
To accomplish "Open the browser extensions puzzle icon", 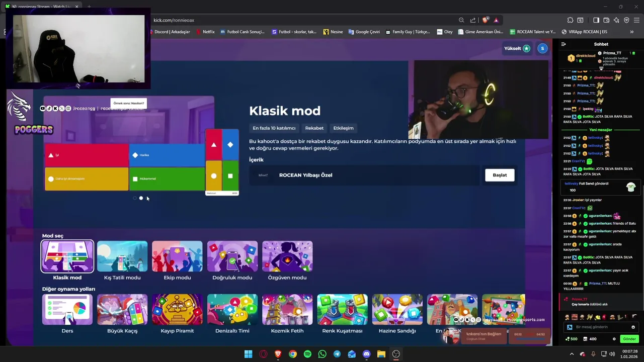I will point(570,20).
